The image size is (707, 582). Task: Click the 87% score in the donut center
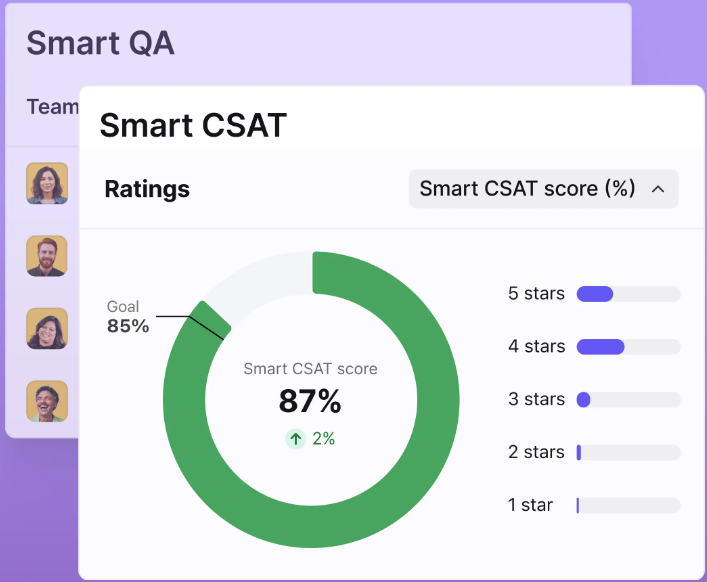tap(310, 401)
